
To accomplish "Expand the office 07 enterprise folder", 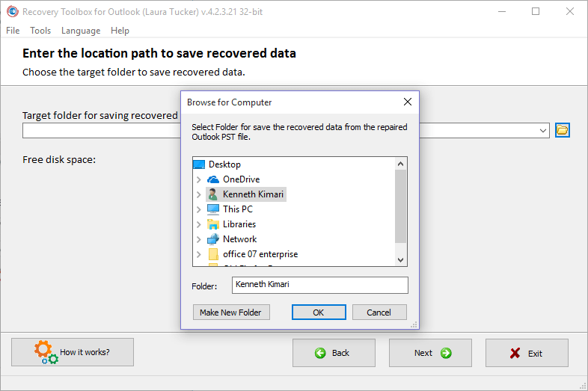I will (x=199, y=254).
